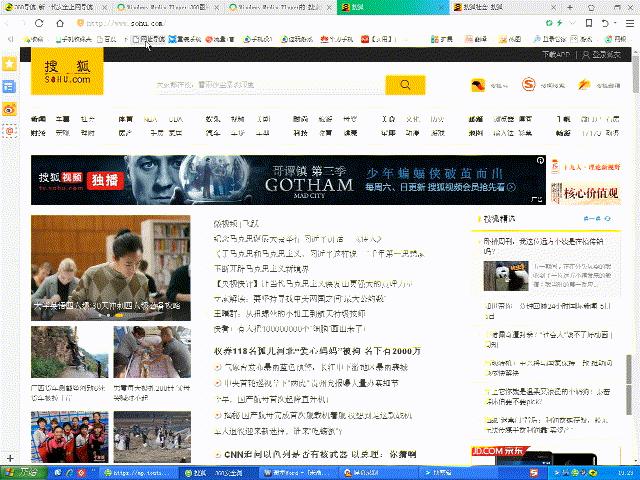Click the 核心价值观 side banner
This screenshot has width=640, height=480.
(x=586, y=193)
